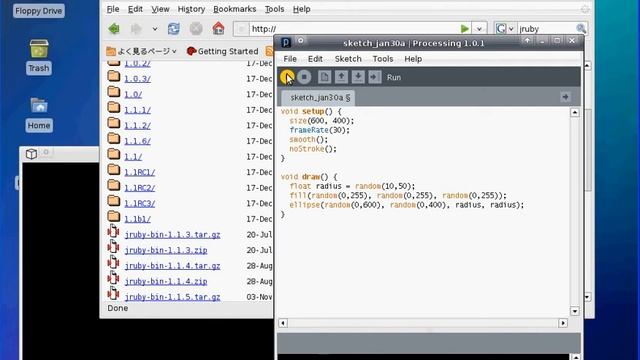Screen dimensions: 640x360
Task: Open the Processing Help menu
Action: [413, 59]
